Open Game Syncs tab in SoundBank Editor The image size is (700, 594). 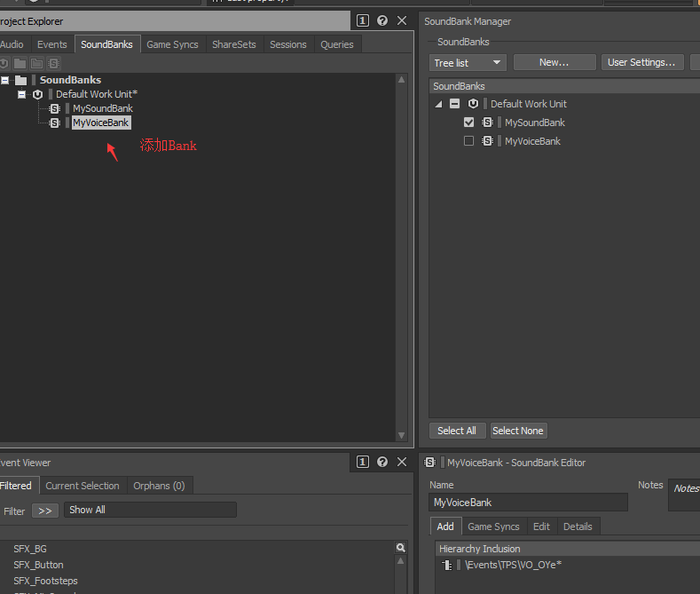tap(493, 527)
